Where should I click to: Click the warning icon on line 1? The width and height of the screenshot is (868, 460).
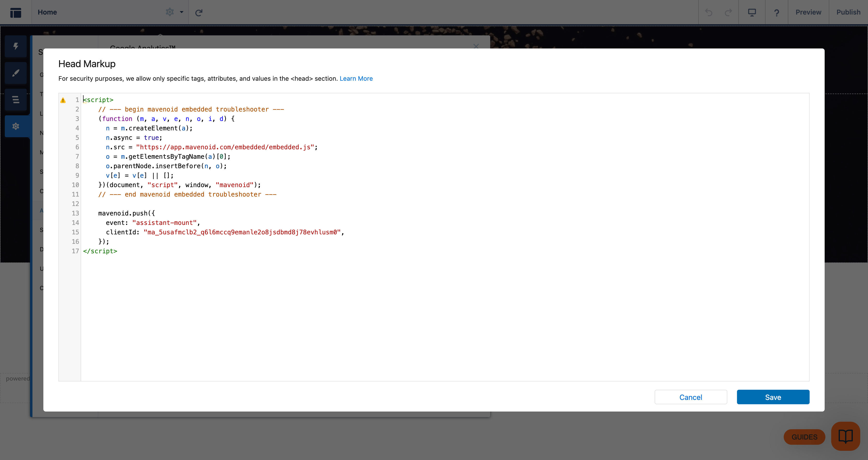(63, 100)
